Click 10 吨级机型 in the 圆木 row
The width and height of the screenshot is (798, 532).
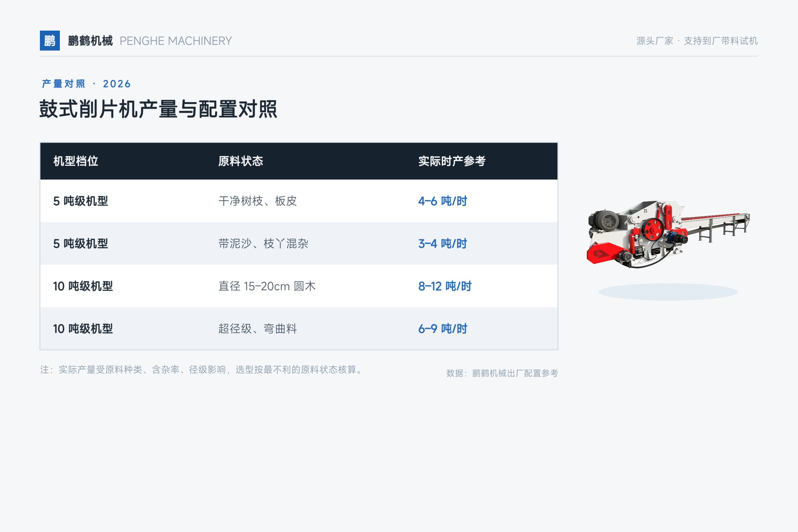83,286
